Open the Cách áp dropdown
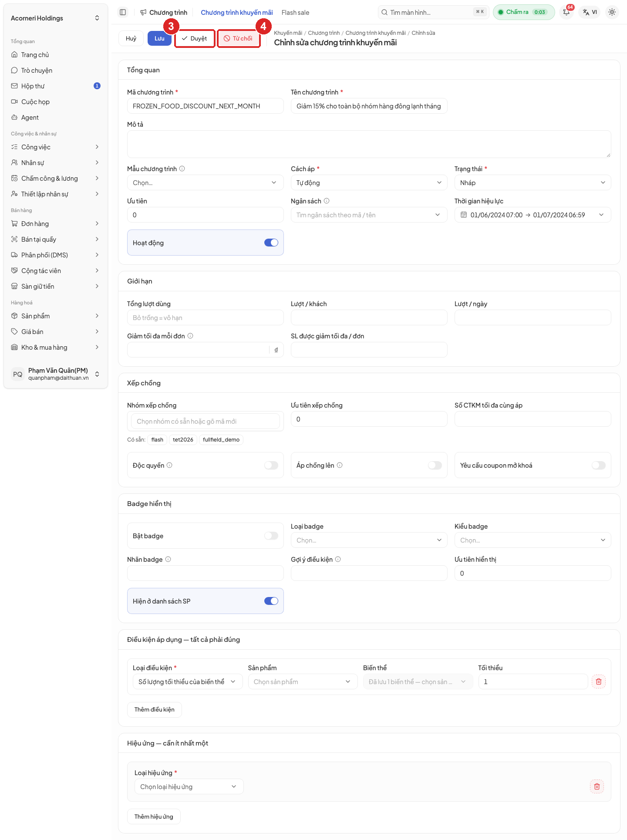Screen dimensions: 627x840 pos(369,182)
